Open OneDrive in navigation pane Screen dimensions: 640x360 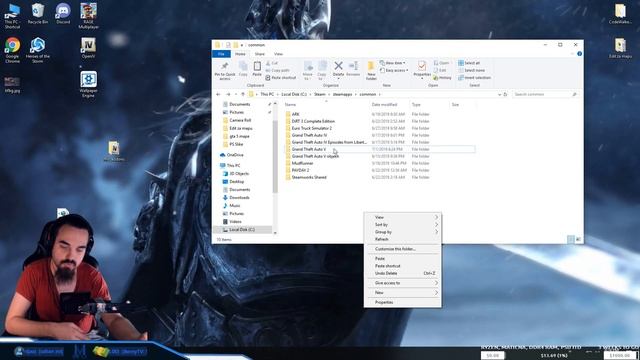[235, 155]
